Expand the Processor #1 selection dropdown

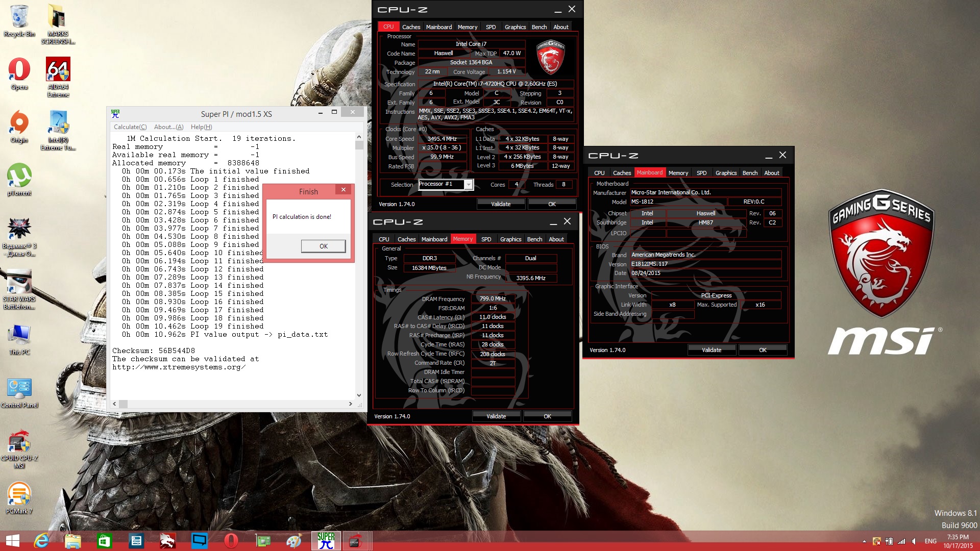468,184
